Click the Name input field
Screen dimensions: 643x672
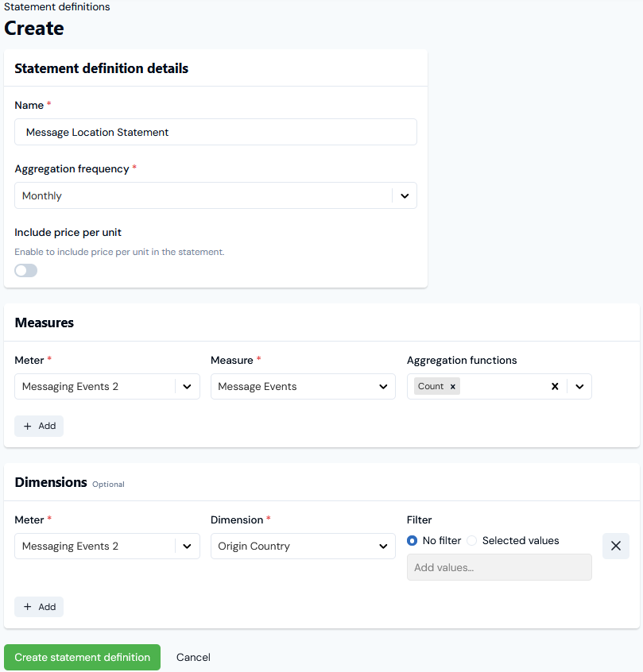[x=215, y=133]
